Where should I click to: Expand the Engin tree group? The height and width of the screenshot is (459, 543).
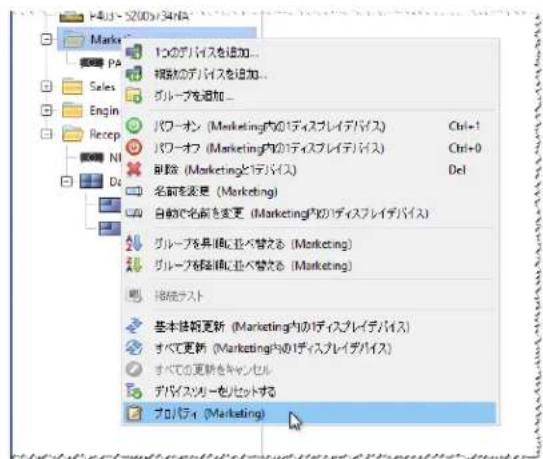pyautogui.click(x=47, y=111)
